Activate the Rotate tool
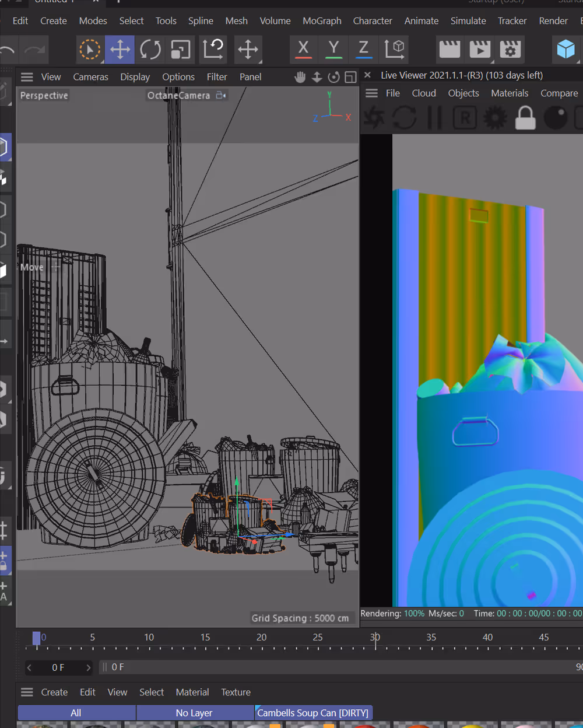This screenshot has width=583, height=728. (x=150, y=50)
